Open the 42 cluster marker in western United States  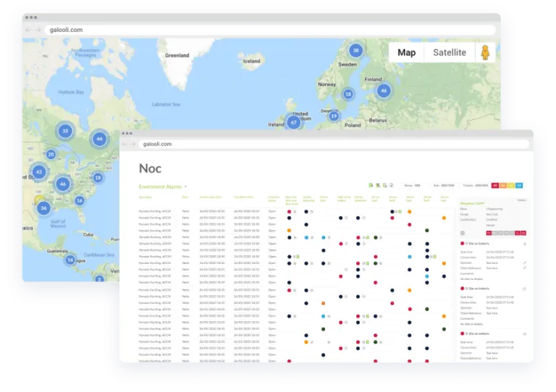click(x=39, y=171)
